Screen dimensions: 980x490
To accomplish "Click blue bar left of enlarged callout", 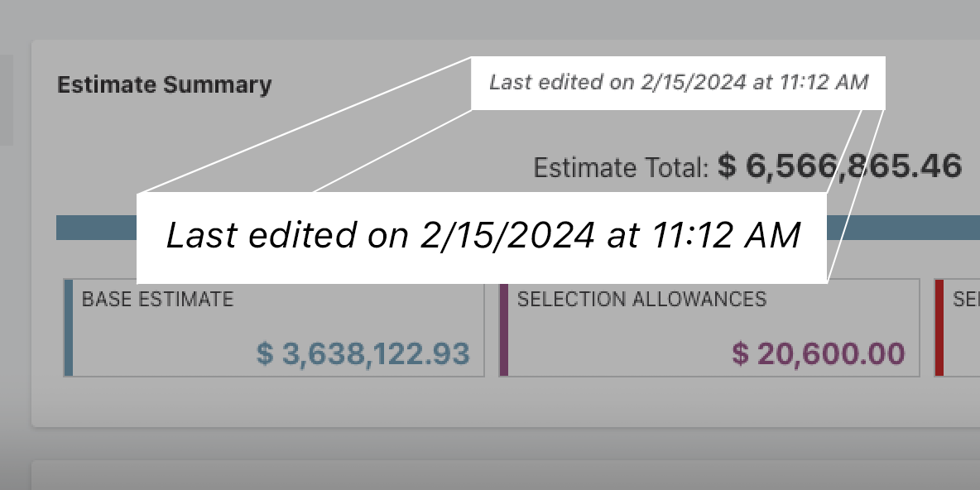I will pos(95,228).
